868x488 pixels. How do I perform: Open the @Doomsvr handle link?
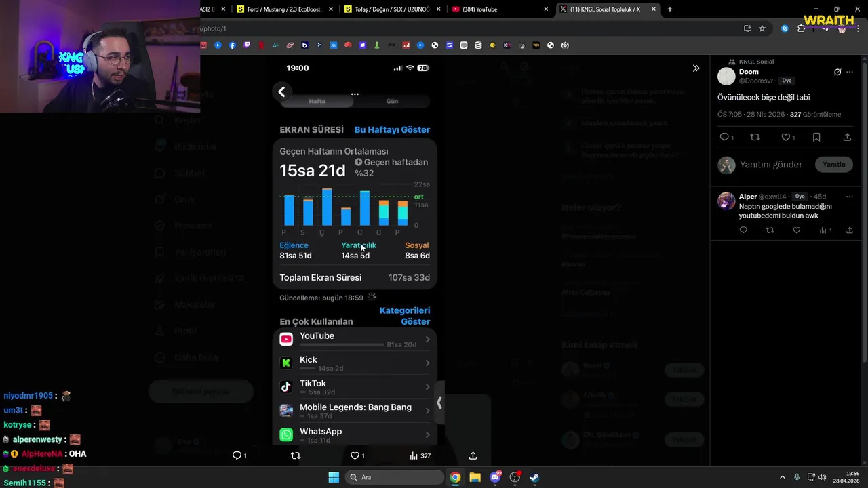756,81
